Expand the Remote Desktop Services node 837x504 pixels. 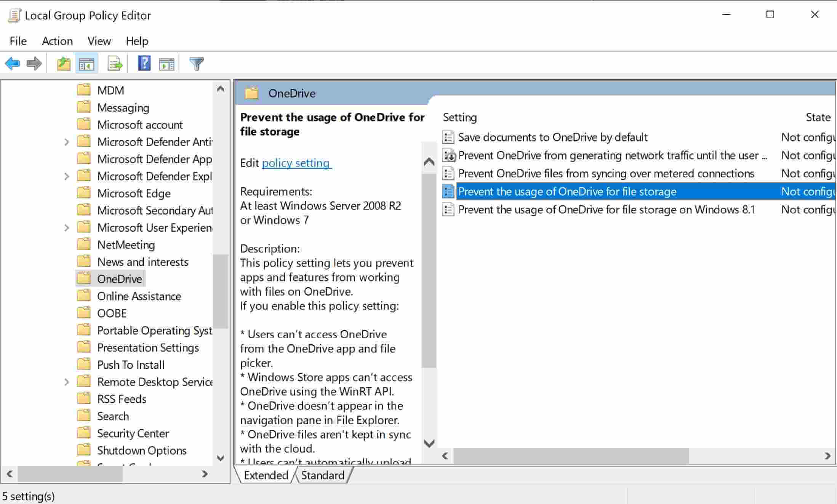(67, 382)
